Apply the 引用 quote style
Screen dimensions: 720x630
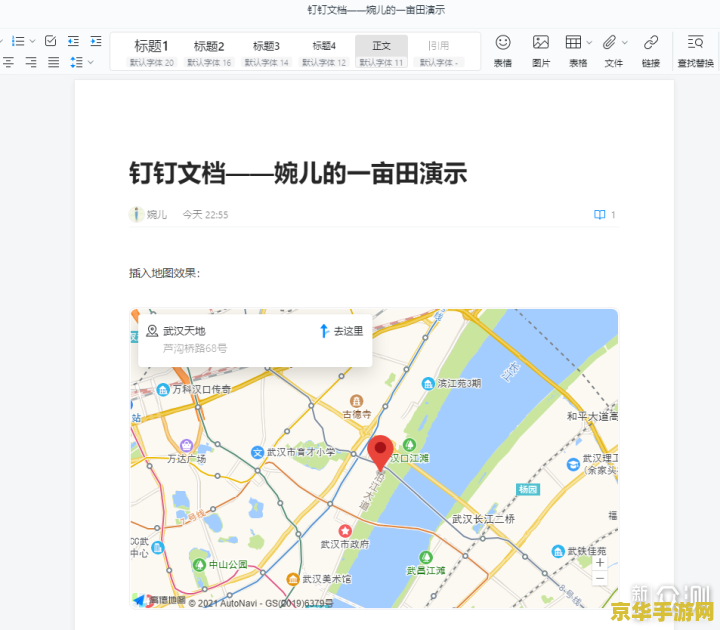tap(439, 52)
